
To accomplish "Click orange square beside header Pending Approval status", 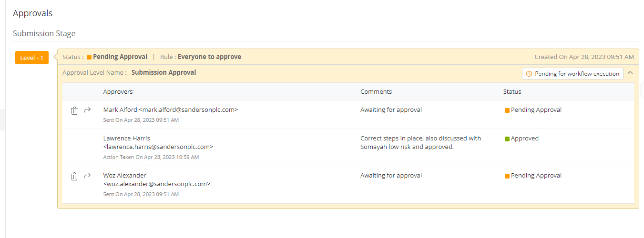I will coord(89,57).
